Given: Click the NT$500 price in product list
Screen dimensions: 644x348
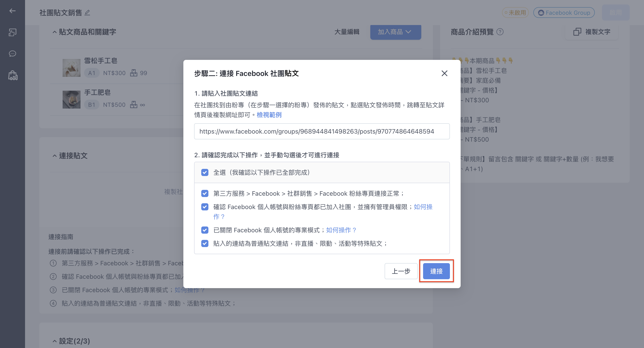Looking at the screenshot, I should pos(114,105).
